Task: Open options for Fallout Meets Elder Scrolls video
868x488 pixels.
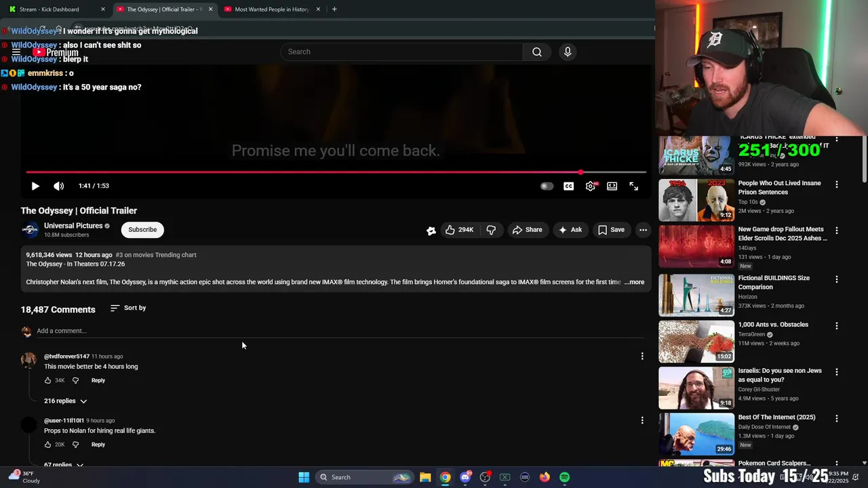Action: (836, 230)
